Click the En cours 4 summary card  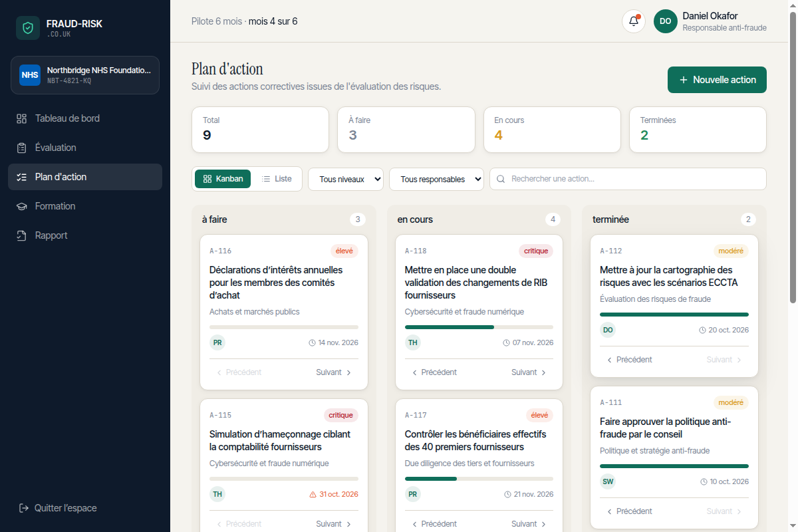552,130
